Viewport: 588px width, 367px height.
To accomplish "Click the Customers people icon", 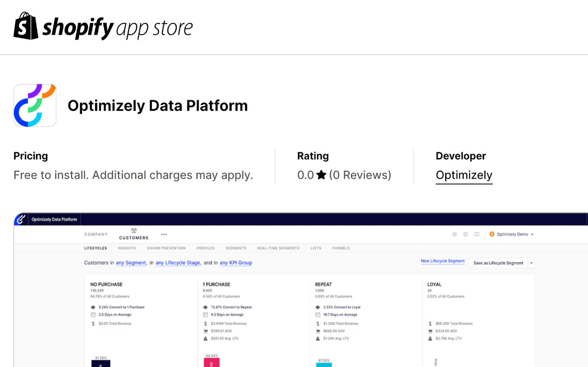I will (134, 231).
